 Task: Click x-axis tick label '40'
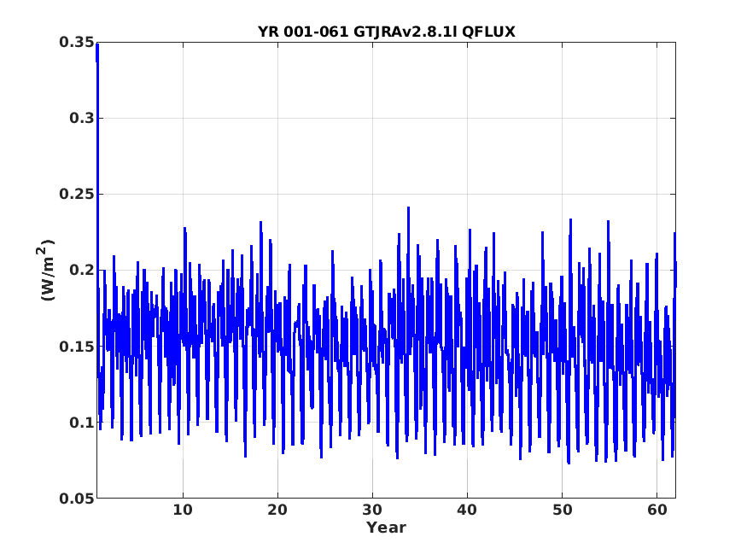coord(467,510)
